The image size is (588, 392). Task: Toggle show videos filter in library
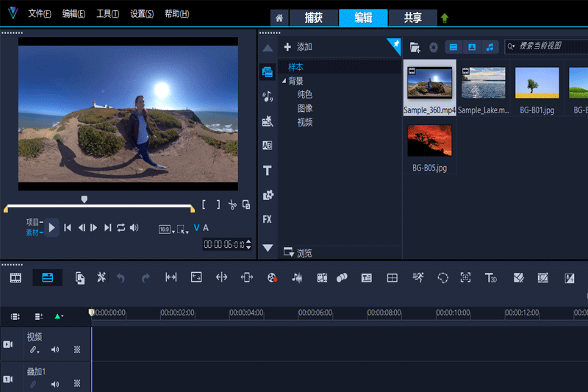453,47
